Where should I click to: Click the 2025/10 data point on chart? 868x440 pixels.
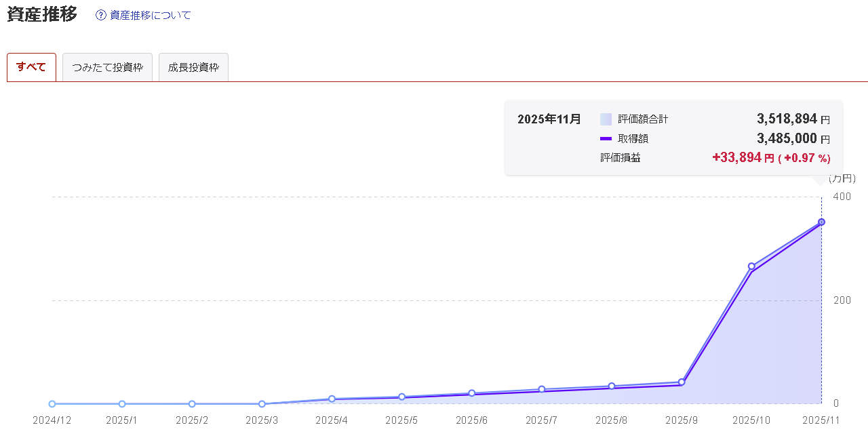coord(751,266)
